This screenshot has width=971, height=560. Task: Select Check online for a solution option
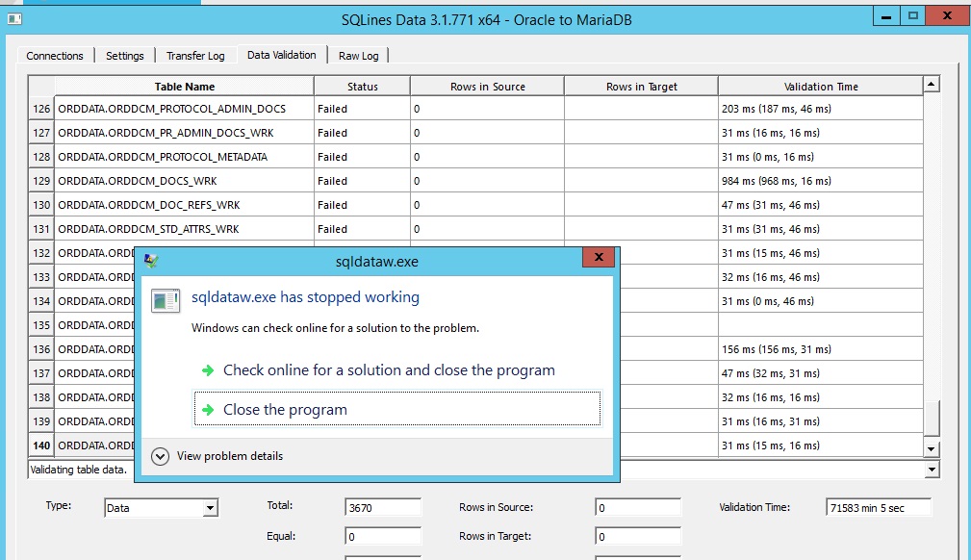point(389,370)
